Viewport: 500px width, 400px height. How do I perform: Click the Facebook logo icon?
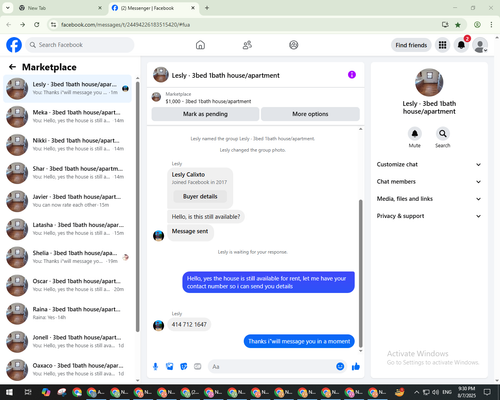point(14,45)
